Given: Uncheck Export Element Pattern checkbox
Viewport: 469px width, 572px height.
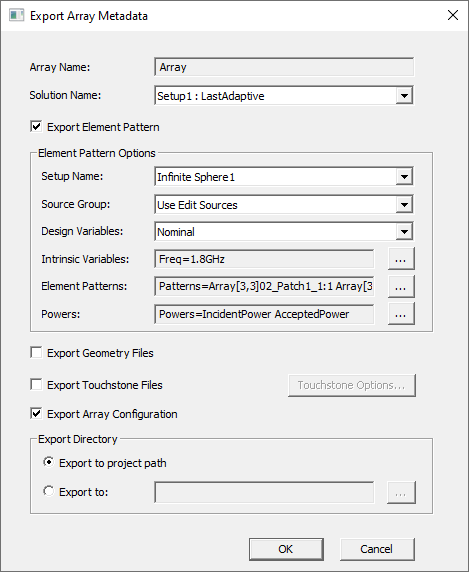Looking at the screenshot, I should point(36,127).
